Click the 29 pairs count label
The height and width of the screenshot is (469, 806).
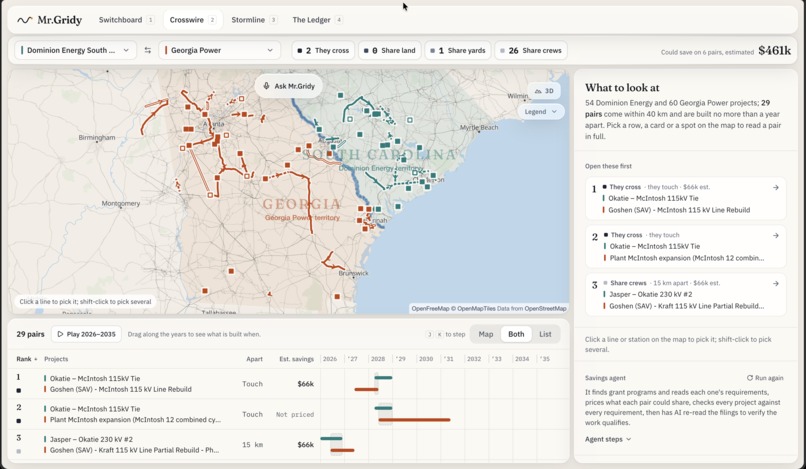click(x=30, y=334)
